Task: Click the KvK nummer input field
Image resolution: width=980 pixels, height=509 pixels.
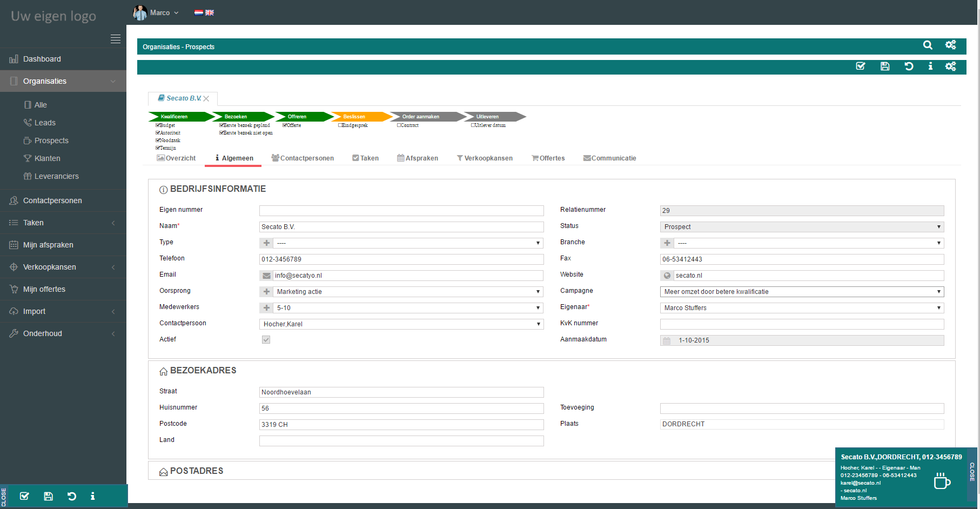Action: pos(802,324)
